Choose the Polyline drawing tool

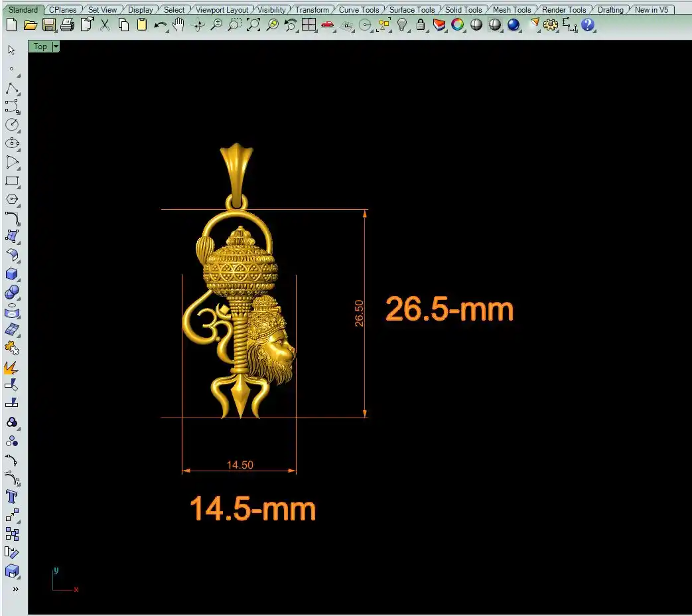[12, 88]
